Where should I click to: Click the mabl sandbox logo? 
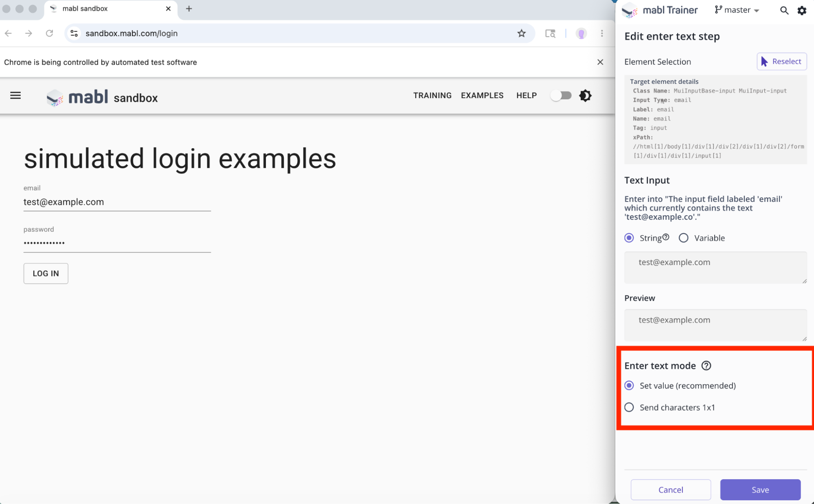[x=102, y=97]
